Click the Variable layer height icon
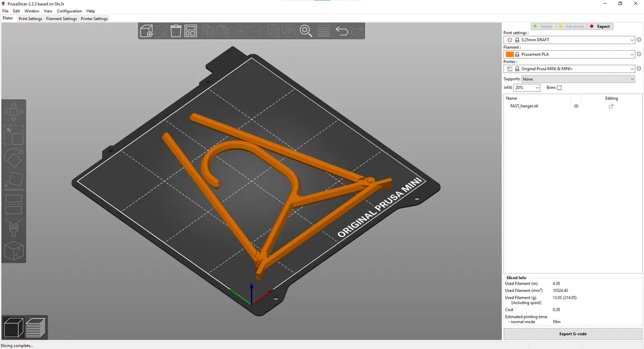Screen dimensions: 644x349 point(324,31)
